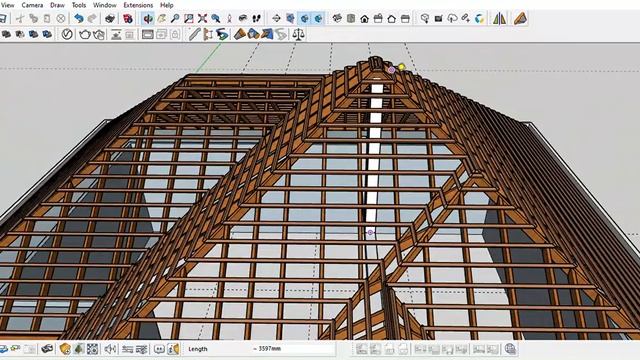The height and width of the screenshot is (360, 640).
Task: Switch to Front view house icon
Action: [364, 18]
